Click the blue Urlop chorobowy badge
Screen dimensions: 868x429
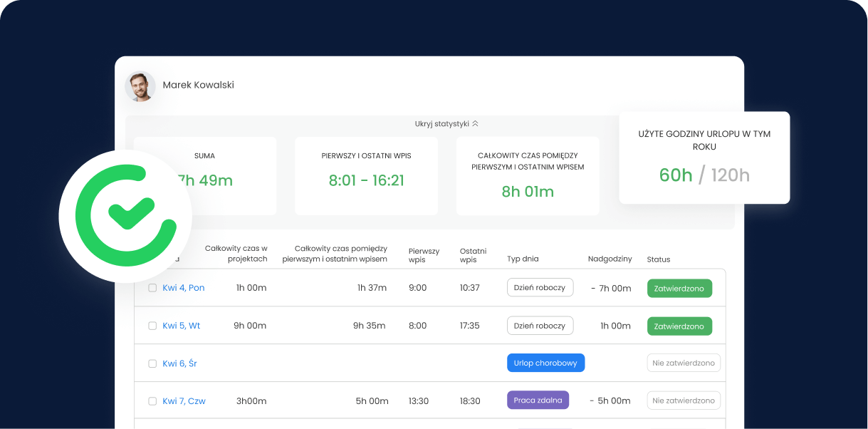[x=545, y=363]
